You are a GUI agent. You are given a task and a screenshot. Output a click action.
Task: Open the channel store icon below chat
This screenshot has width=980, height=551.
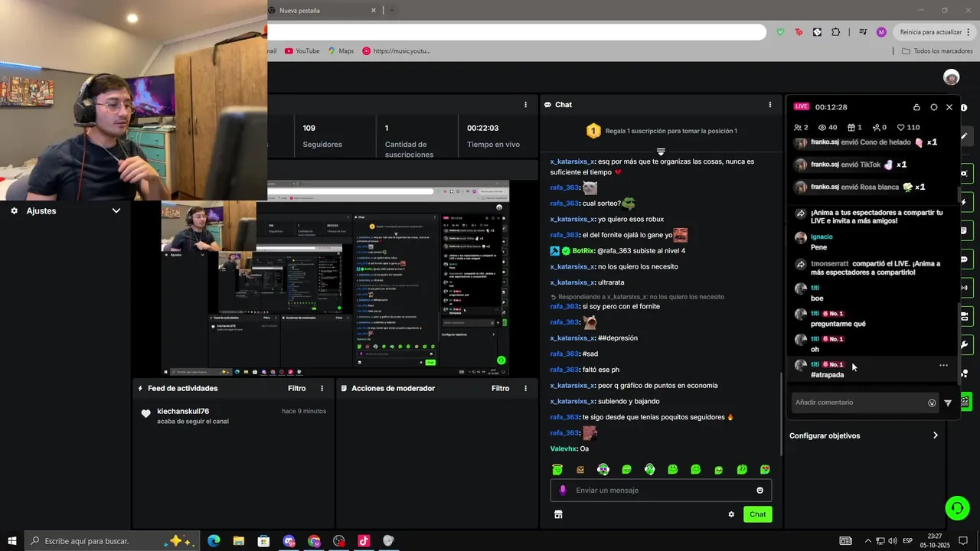(x=558, y=514)
